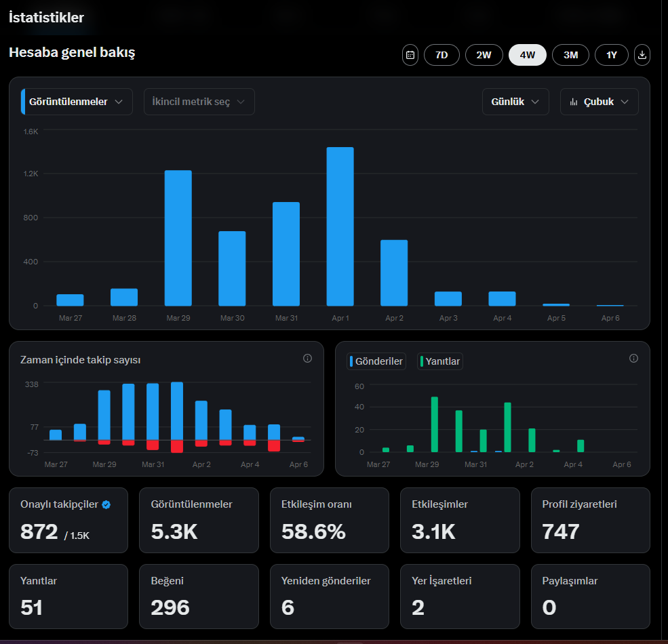Click the bar chart icon beside Çubuk
Screen dimensions: 668x644
pos(574,102)
